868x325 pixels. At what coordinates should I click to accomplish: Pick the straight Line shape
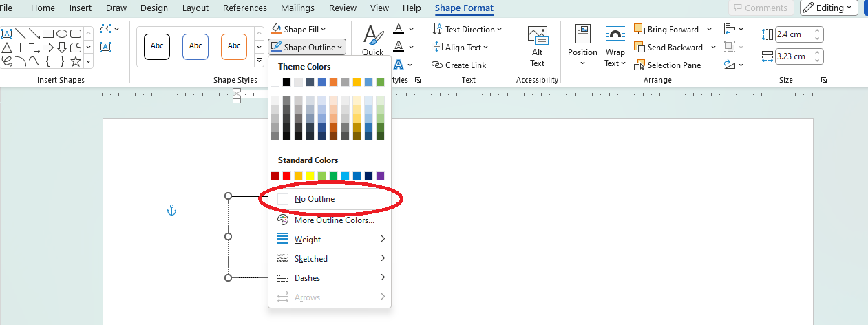21,33
